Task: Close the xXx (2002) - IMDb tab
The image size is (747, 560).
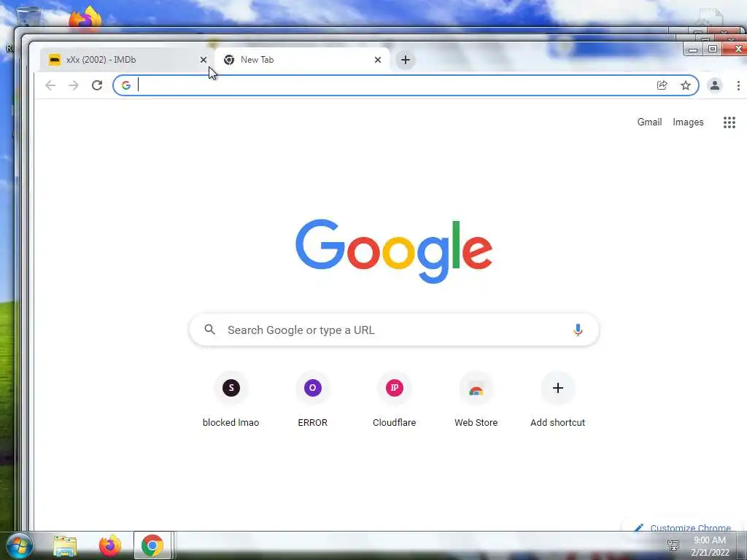Action: click(x=204, y=60)
